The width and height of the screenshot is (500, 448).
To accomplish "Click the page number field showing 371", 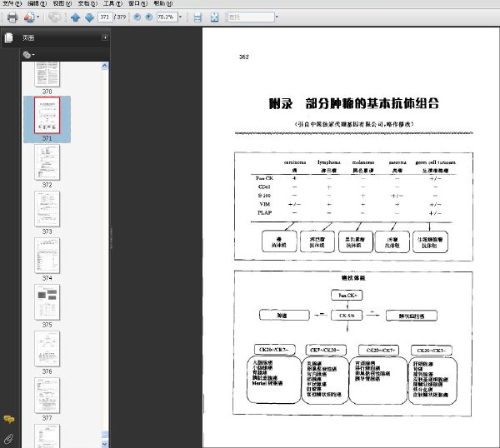I will click(105, 17).
